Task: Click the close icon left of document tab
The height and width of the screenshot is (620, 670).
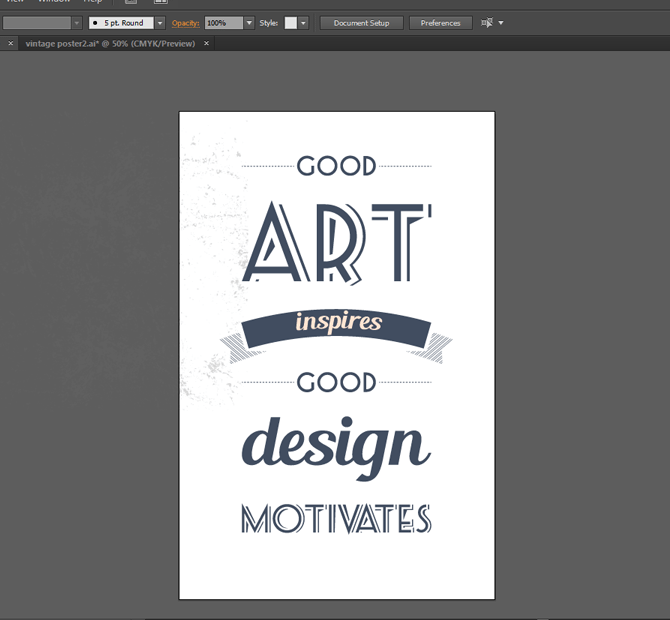Action: 11,44
